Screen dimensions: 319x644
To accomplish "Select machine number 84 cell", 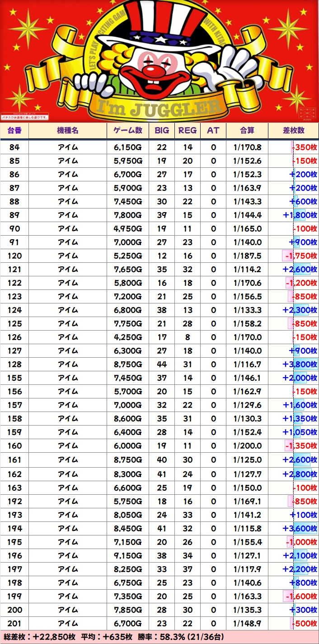I will click(14, 147).
